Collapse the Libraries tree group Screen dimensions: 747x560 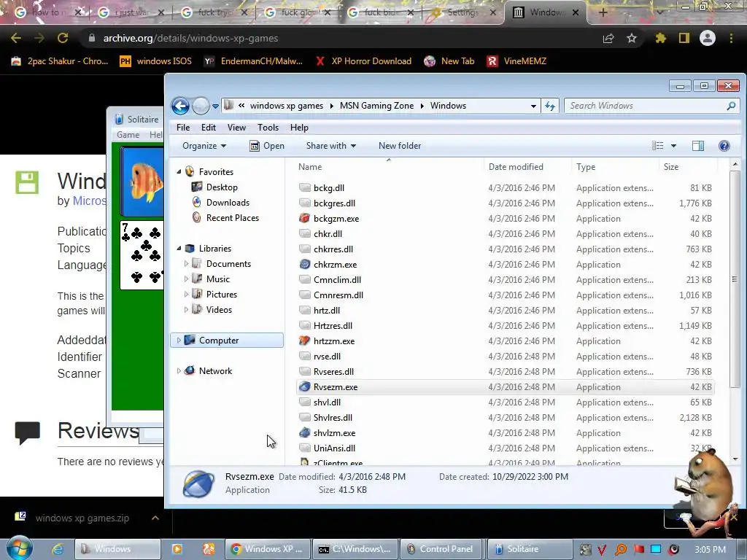[179, 248]
